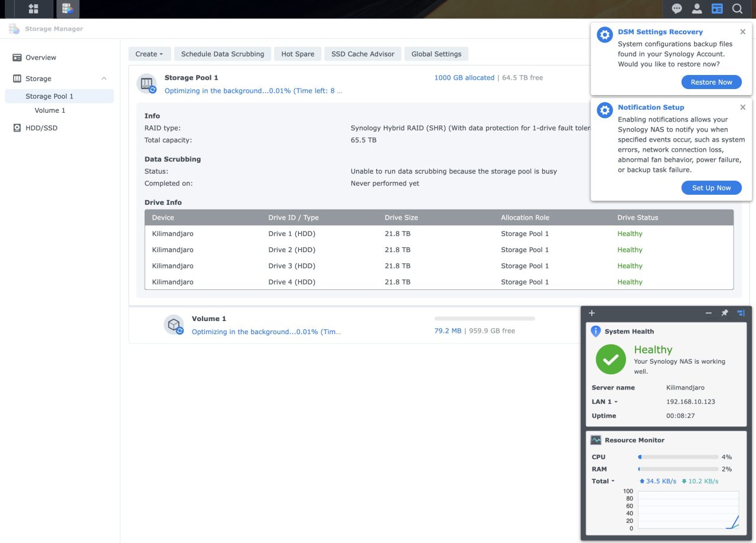Open the user account options icon
Image resolution: width=756 pixels, height=543 pixels.
697,9
